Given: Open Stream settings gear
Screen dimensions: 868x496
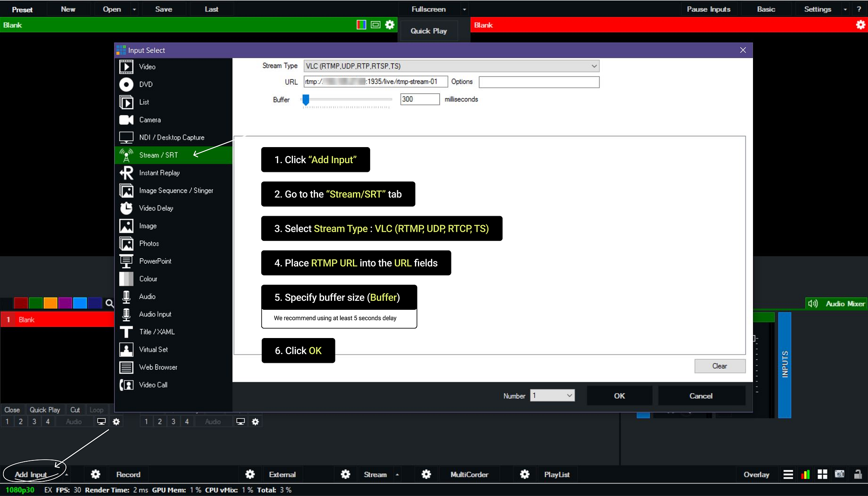Looking at the screenshot, I should (x=345, y=474).
